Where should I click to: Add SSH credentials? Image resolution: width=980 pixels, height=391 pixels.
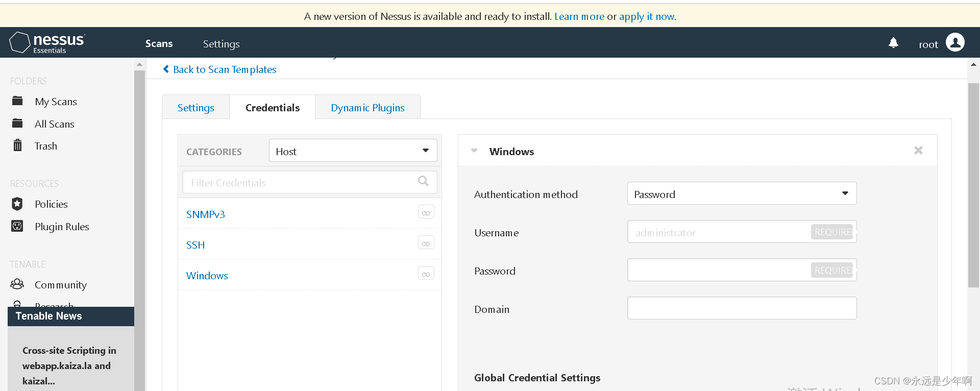(x=195, y=245)
